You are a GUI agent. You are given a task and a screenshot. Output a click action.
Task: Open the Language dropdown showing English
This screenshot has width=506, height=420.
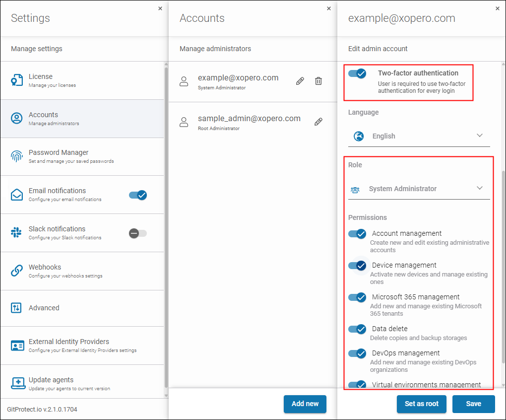tap(419, 136)
